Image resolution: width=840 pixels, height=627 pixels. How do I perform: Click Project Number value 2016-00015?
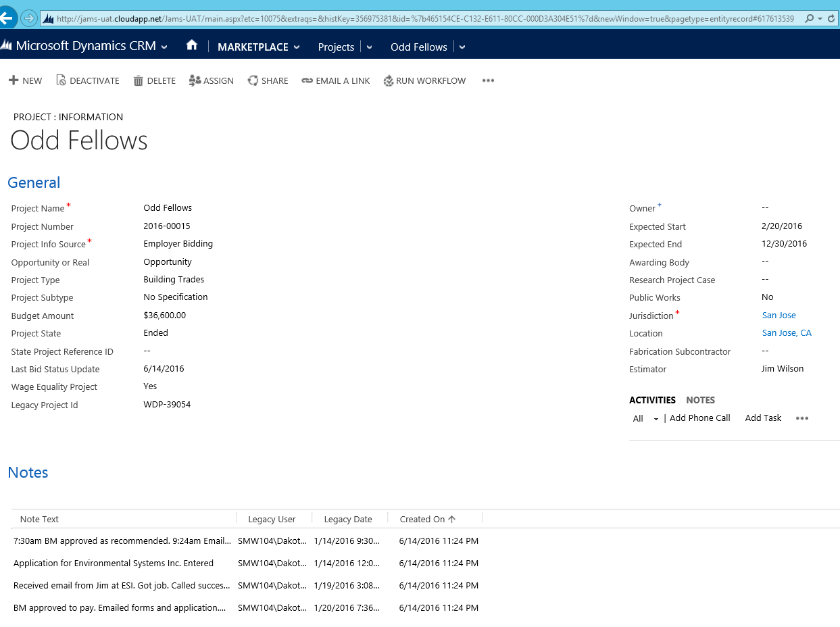pos(167,226)
